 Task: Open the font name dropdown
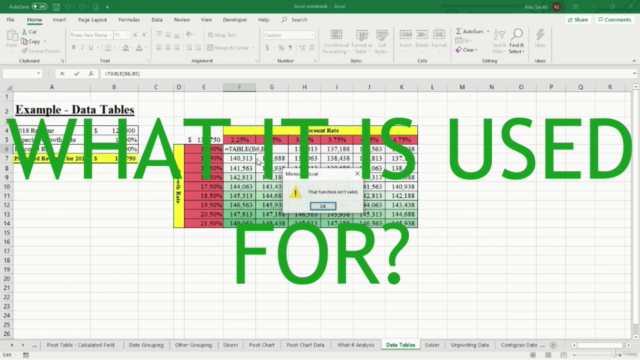110,35
